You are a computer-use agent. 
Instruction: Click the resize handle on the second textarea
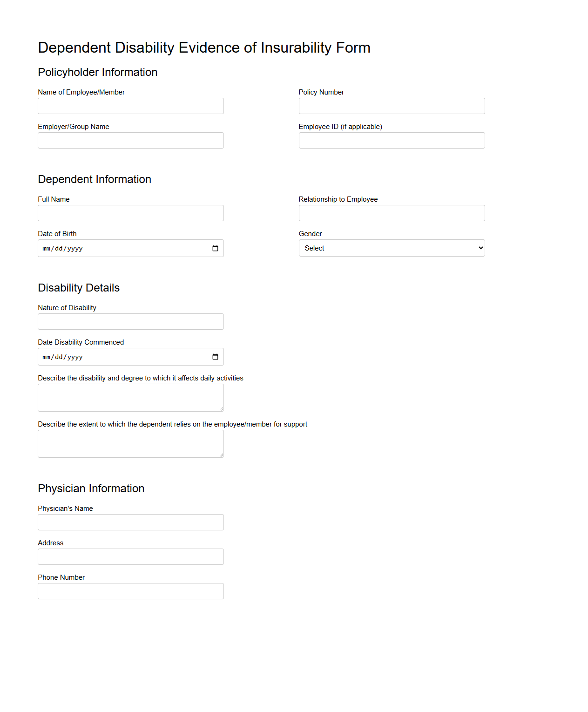click(221, 455)
